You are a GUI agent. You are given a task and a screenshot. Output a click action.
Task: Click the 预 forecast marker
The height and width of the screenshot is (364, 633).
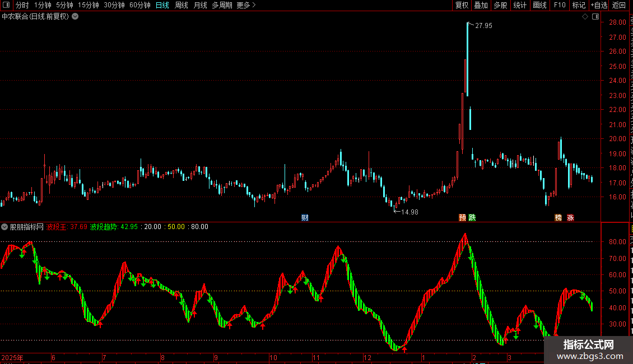(463, 217)
